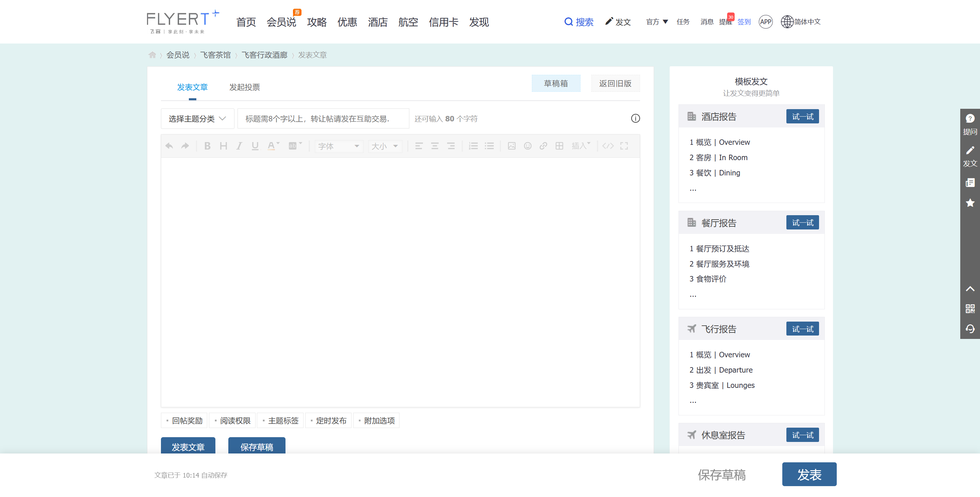
Task: Insert a hyperlink
Action: (543, 146)
